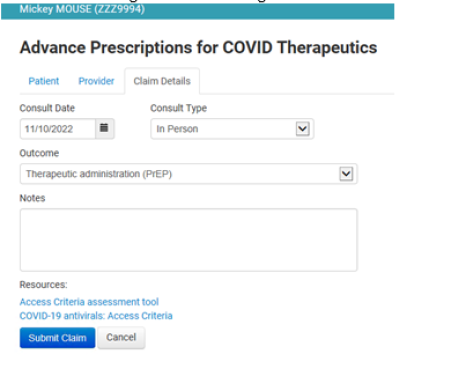Click the Resources label text
This screenshot has width=451, height=376.
[x=43, y=285]
